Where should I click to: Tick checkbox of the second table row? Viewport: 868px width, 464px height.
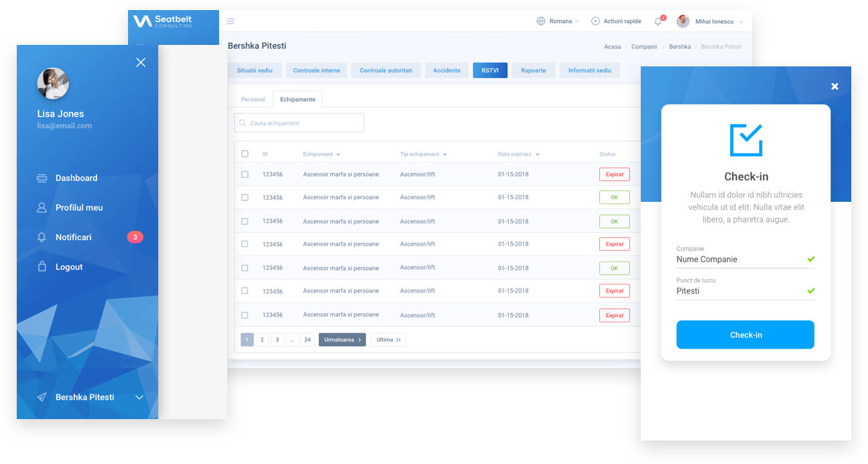245,198
